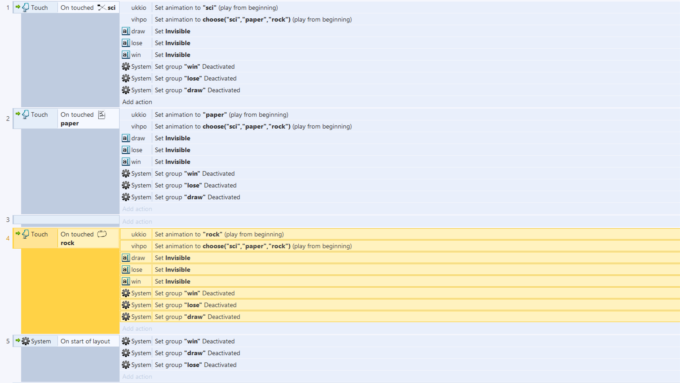Viewport: 680px width, 383px height.
Task: Select win Set Invisible action in event 4
Action: click(400, 281)
